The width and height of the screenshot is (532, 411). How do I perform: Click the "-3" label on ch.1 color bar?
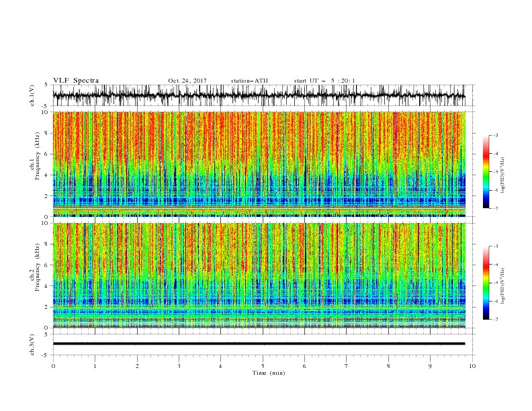click(x=496, y=135)
